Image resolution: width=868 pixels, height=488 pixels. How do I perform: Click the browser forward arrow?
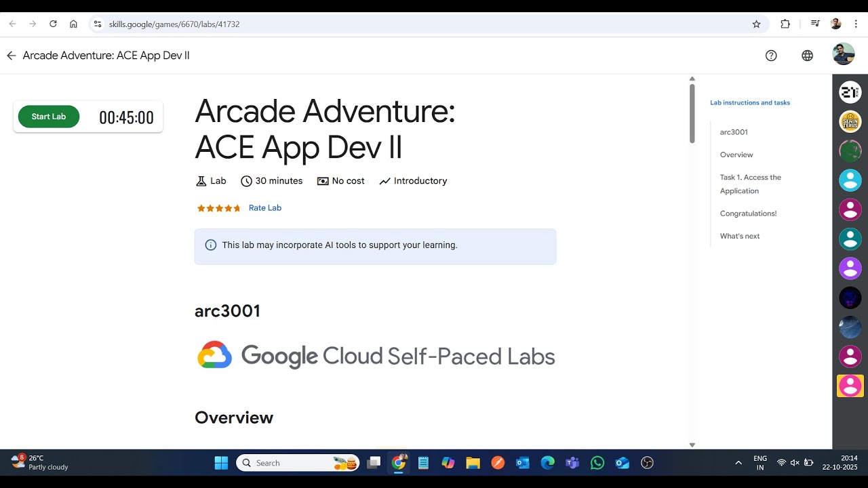pos(33,24)
